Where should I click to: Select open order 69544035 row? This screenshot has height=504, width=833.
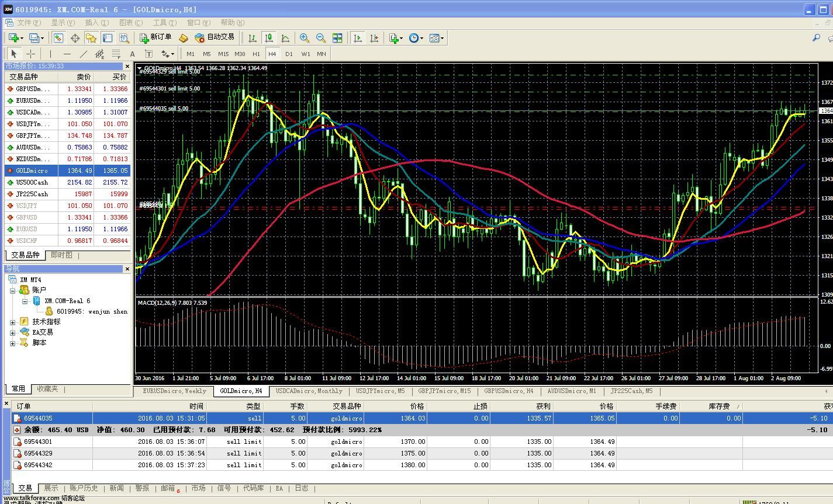[422, 418]
